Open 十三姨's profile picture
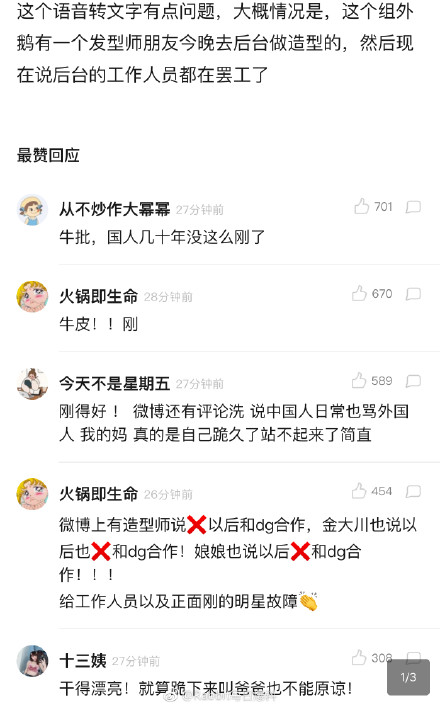The width and height of the screenshot is (440, 706). tap(32, 661)
